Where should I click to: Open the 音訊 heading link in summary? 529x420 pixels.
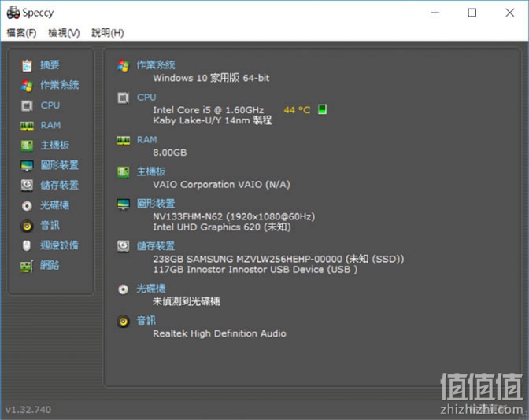point(146,321)
